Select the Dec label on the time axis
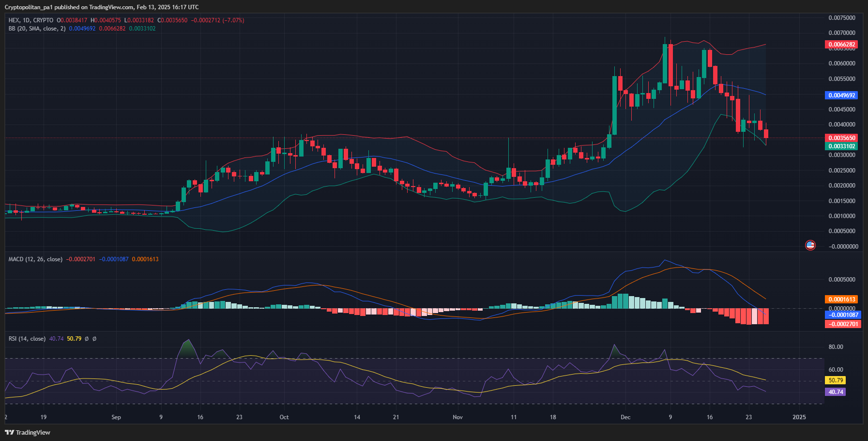Image resolution: width=868 pixels, height=441 pixels. pos(625,417)
